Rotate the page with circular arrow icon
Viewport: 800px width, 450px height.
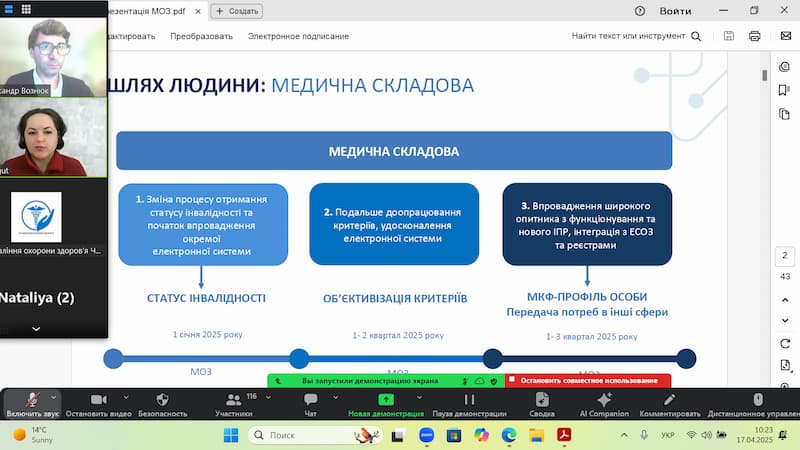[x=785, y=344]
